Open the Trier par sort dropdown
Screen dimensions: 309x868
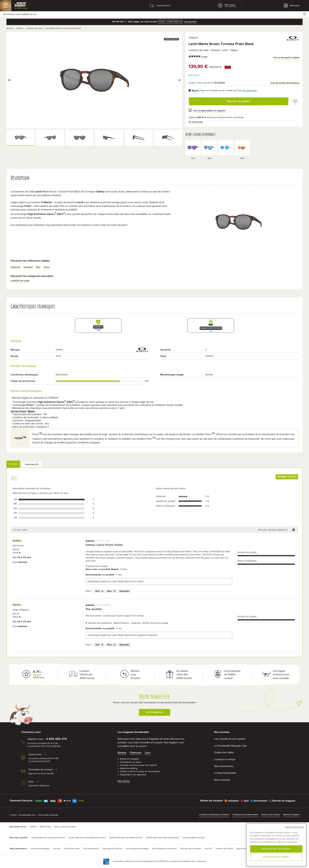(x=273, y=530)
